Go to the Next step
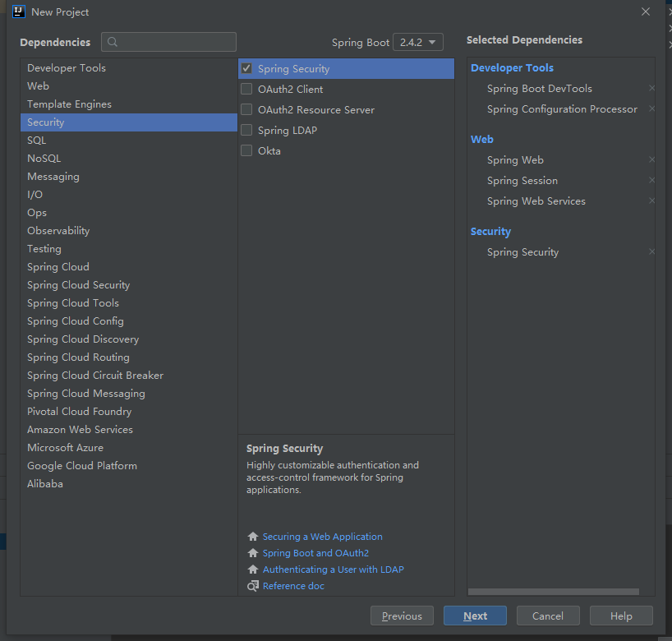This screenshot has height=641, width=672. click(x=475, y=616)
